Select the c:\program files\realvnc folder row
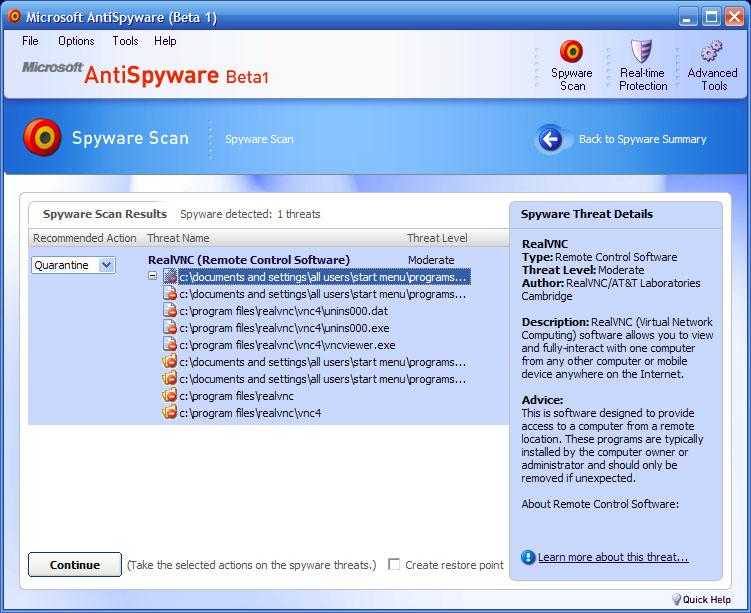The image size is (751, 613). point(237,396)
